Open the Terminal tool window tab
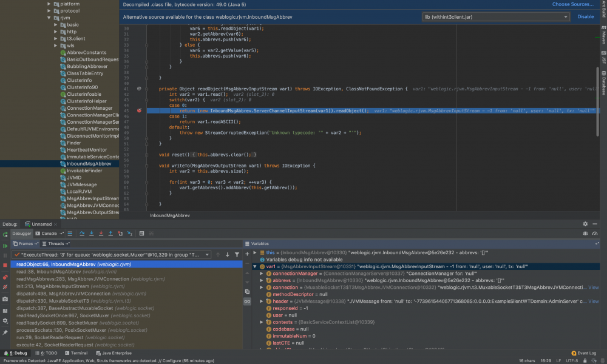 [x=76, y=352]
